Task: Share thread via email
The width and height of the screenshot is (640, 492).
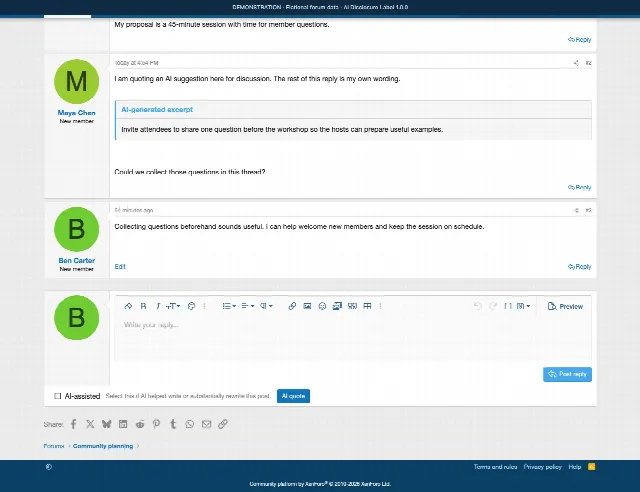Action: [x=206, y=424]
